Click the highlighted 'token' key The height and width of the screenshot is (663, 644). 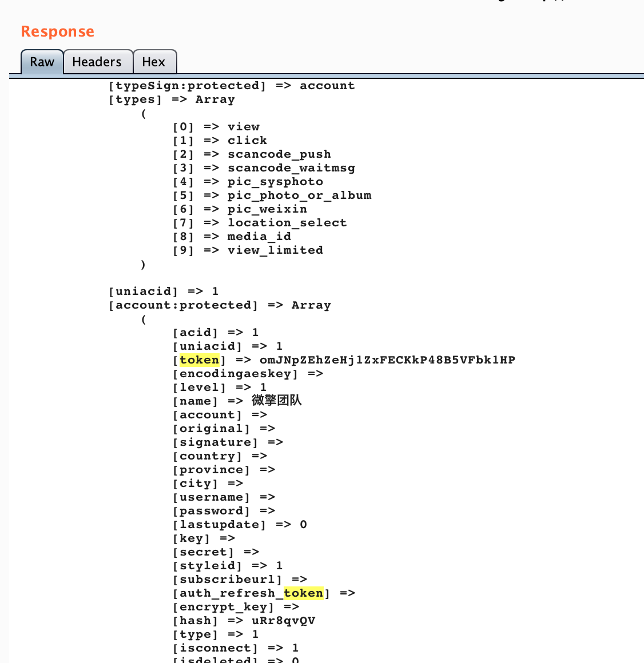coord(199,360)
